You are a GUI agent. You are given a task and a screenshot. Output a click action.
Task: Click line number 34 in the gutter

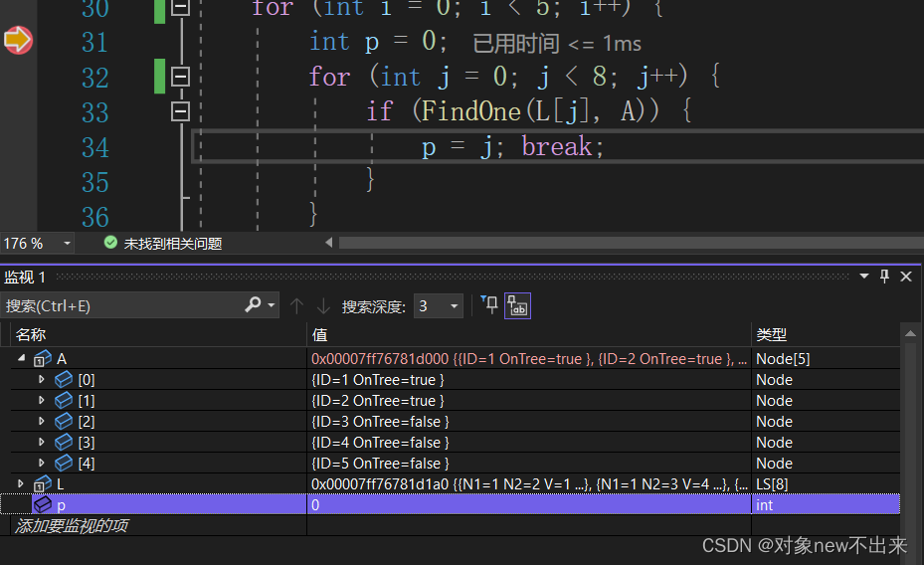[94, 147]
